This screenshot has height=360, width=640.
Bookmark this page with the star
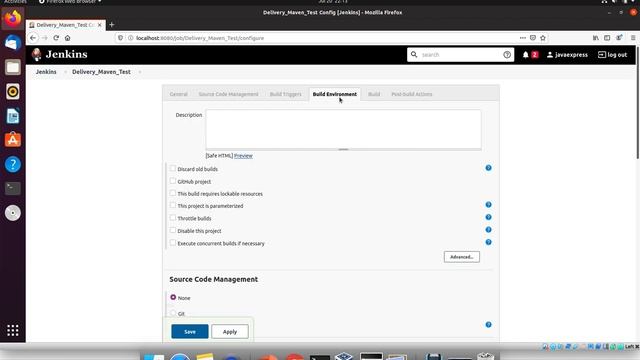click(x=543, y=38)
